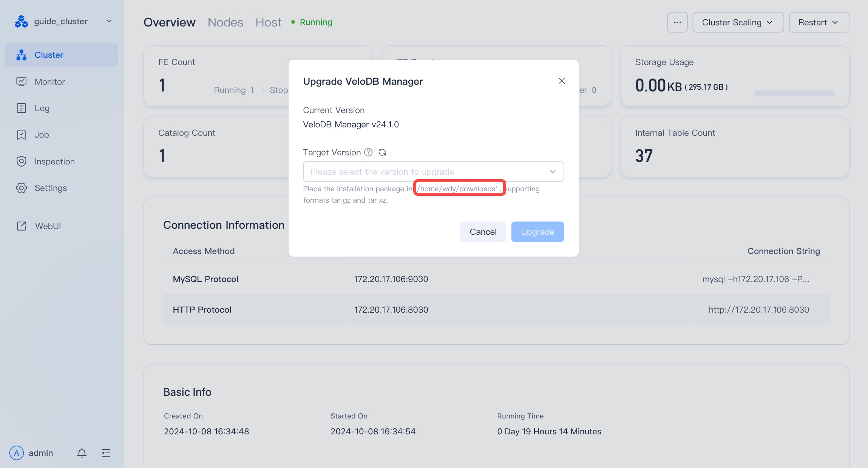
Task: Open the version to upgrade dropdown
Action: point(433,172)
